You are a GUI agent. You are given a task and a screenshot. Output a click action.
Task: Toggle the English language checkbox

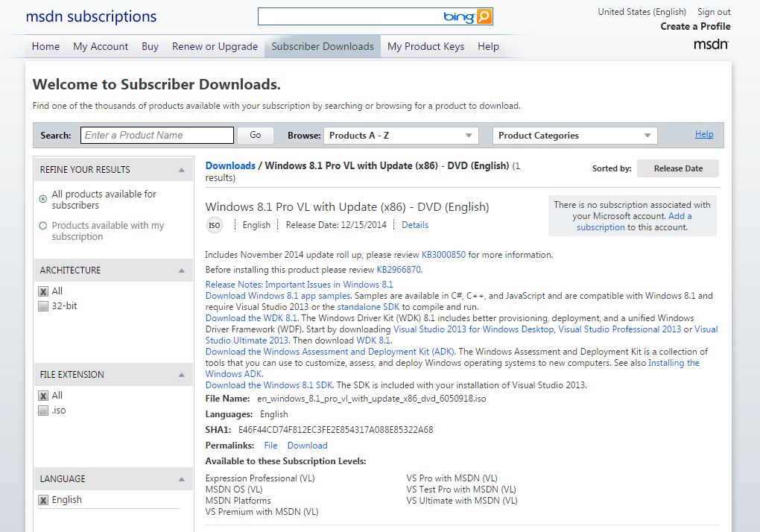tap(43, 500)
